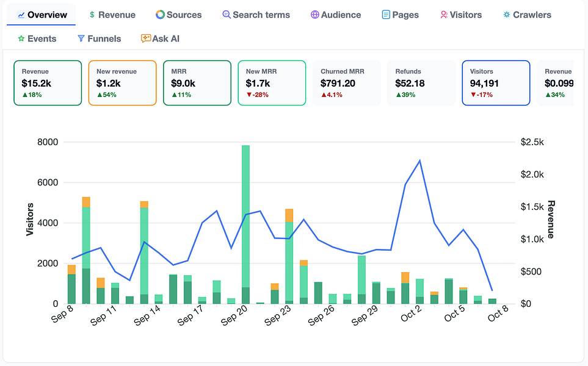This screenshot has height=366, width=588.
Task: Open the Pages tab
Action: click(x=400, y=15)
